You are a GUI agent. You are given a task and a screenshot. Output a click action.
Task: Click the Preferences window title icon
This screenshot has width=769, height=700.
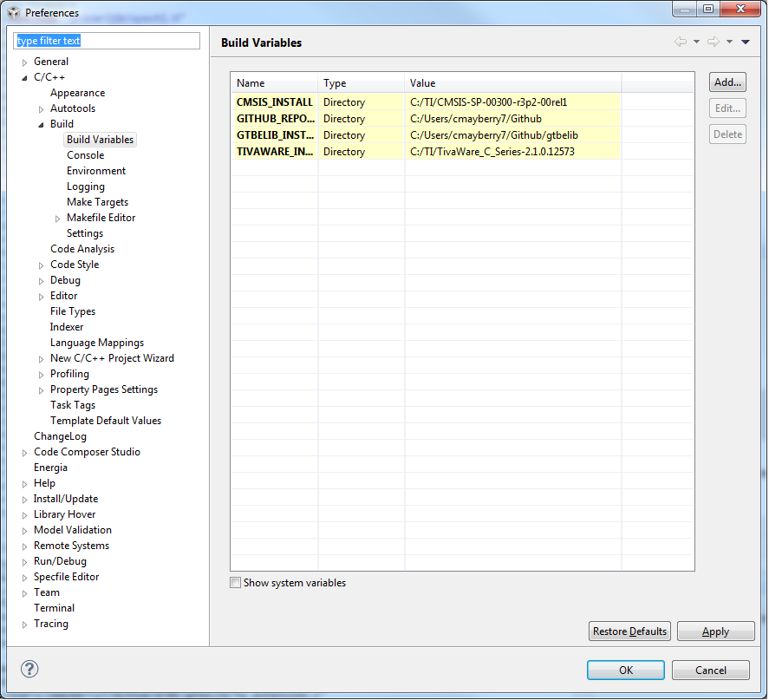tap(14, 12)
